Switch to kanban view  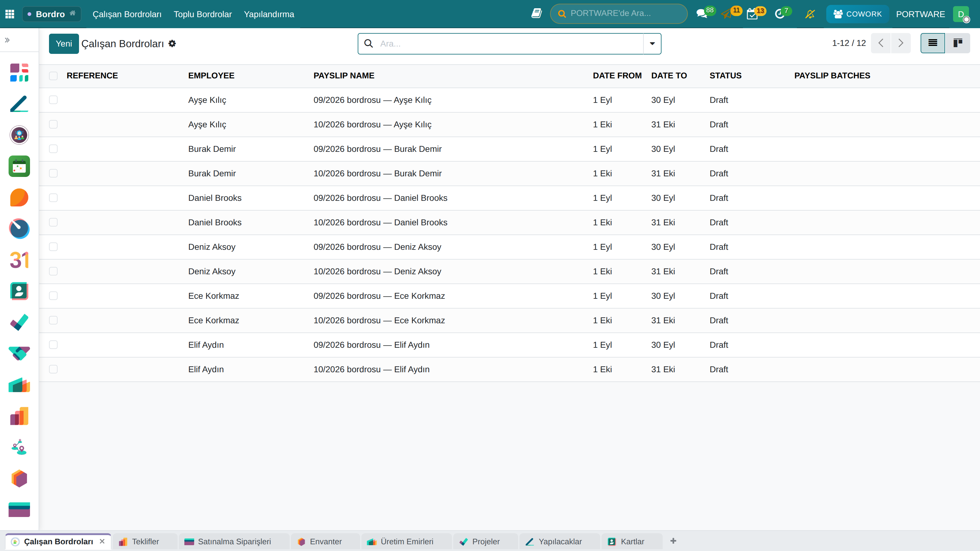coord(958,43)
